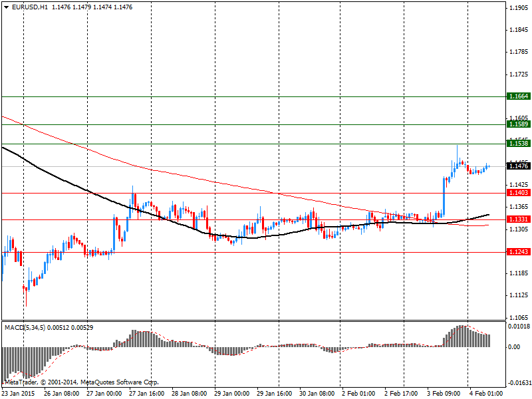The width and height of the screenshot is (532, 399).
Task: Click the 27 Jan 16:00 time label
Action: point(147,394)
